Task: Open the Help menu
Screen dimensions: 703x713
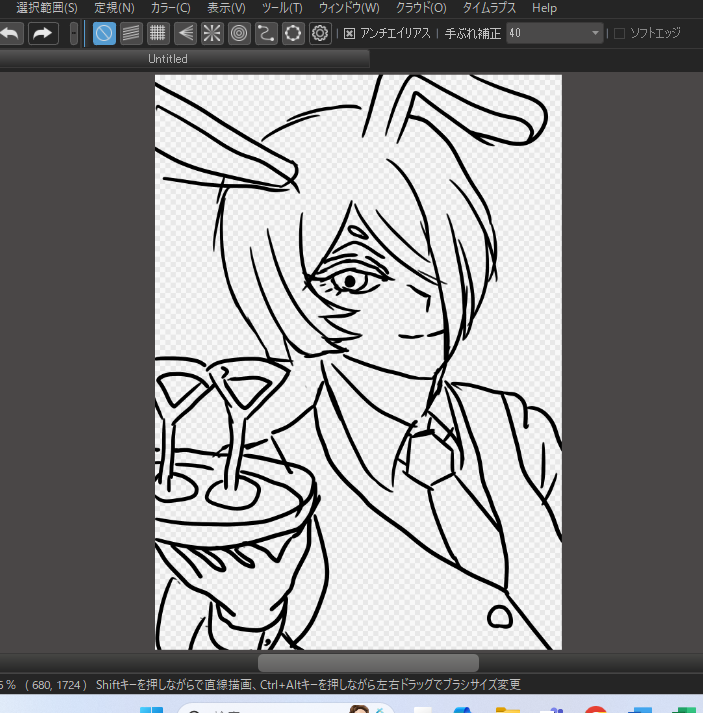Action: [544, 8]
